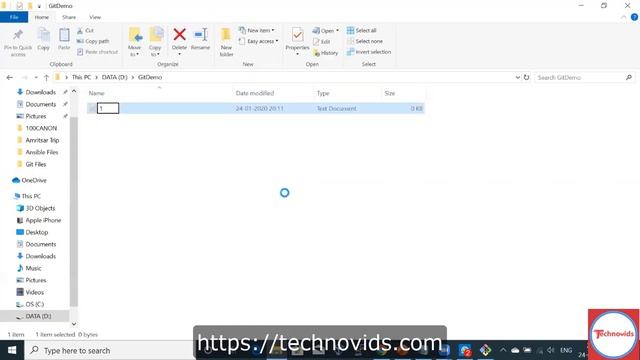
Task: Click Copy path in ribbon
Action: pyautogui.click(x=93, y=41)
